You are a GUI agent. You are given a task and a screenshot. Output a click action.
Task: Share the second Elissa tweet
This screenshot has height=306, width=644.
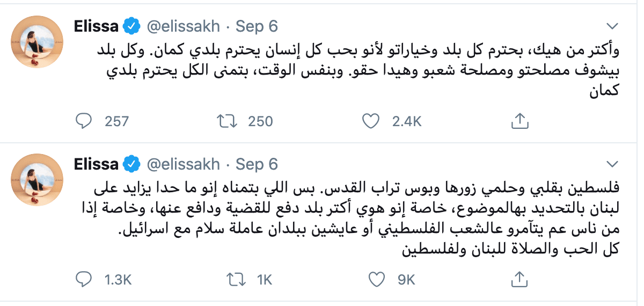(x=518, y=279)
